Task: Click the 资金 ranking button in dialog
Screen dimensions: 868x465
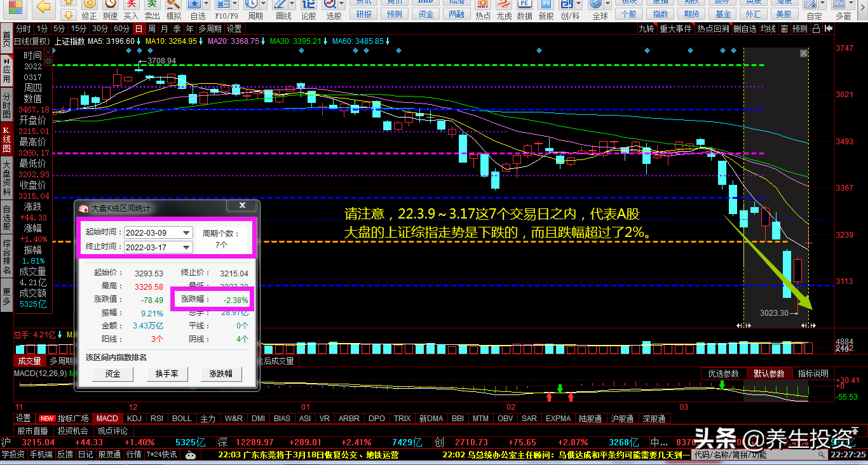Action: coord(112,374)
